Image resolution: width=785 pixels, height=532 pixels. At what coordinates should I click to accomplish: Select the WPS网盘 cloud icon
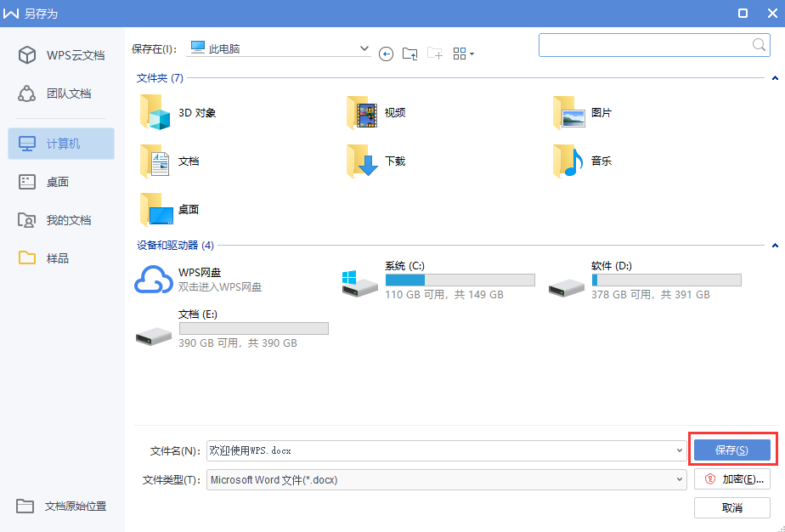click(x=154, y=280)
